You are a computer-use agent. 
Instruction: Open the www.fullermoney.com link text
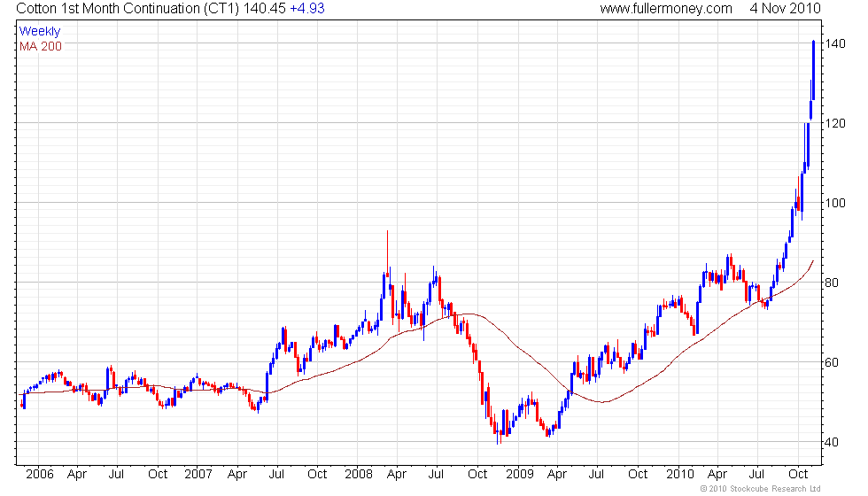(666, 8)
